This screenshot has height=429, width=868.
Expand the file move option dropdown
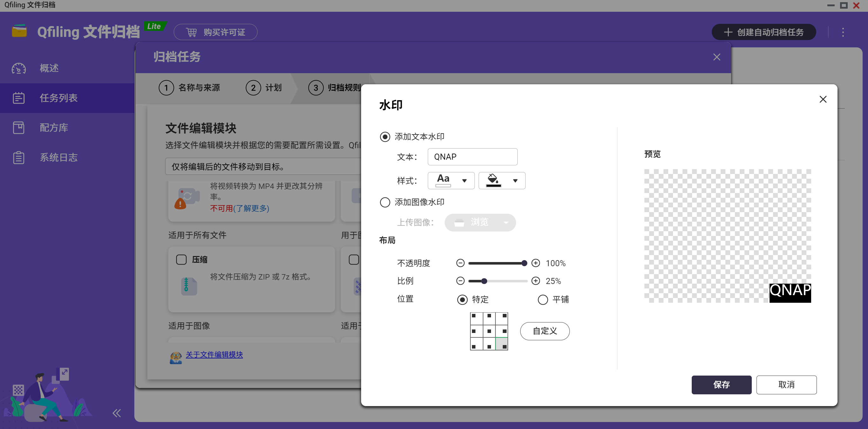click(x=263, y=167)
